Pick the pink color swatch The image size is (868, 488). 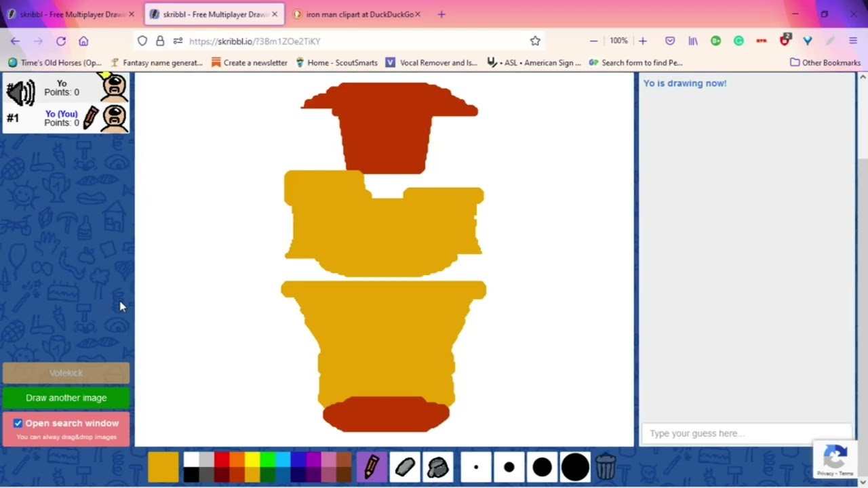(329, 460)
